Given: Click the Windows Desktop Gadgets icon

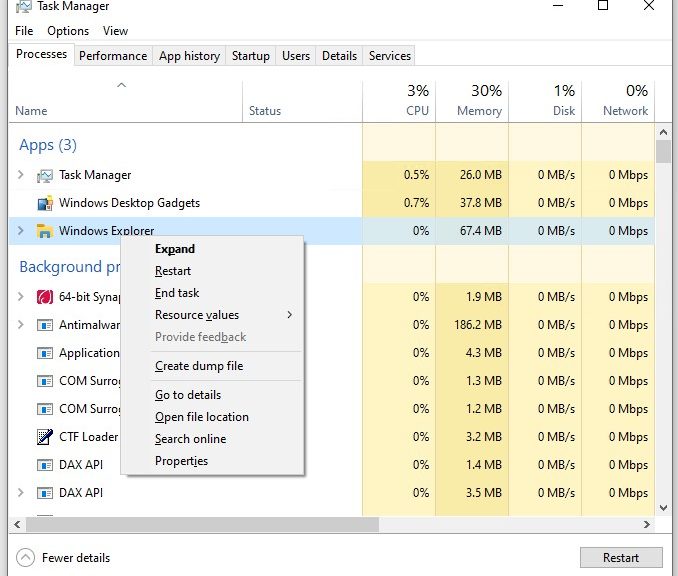Looking at the screenshot, I should pyautogui.click(x=45, y=203).
